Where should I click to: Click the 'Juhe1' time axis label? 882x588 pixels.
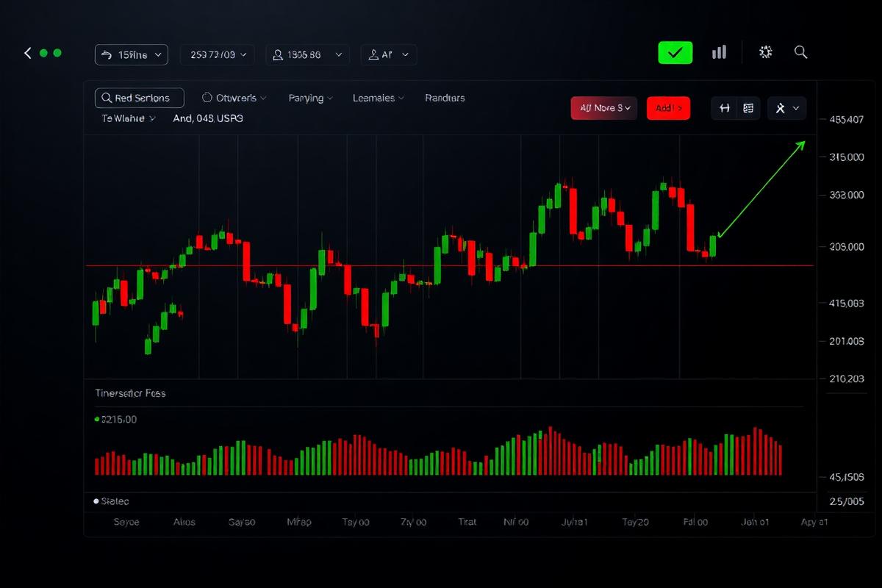click(x=575, y=522)
